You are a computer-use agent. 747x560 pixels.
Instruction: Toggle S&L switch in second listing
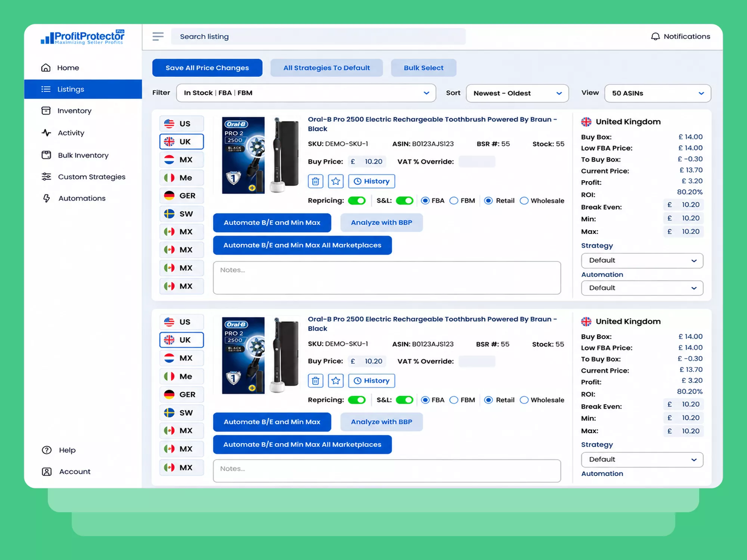point(405,400)
